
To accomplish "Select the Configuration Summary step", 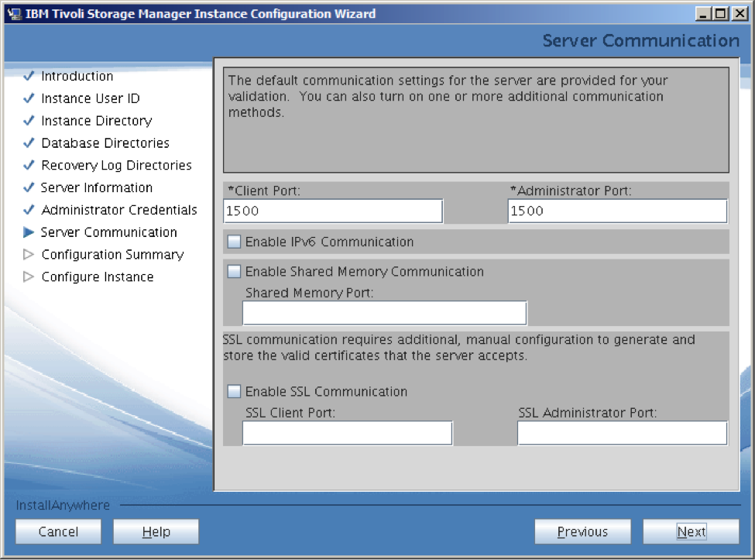I will tap(113, 254).
